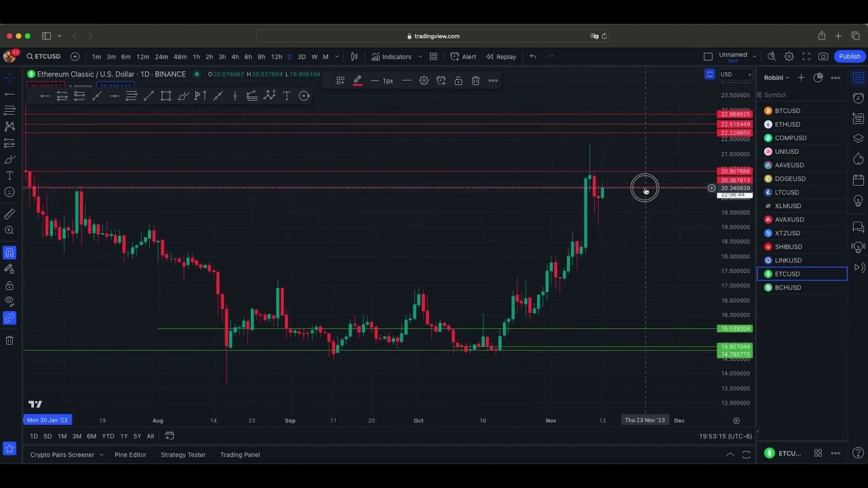The height and width of the screenshot is (488, 868).
Task: Delete the selected drawing with trash icon
Action: coord(476,81)
